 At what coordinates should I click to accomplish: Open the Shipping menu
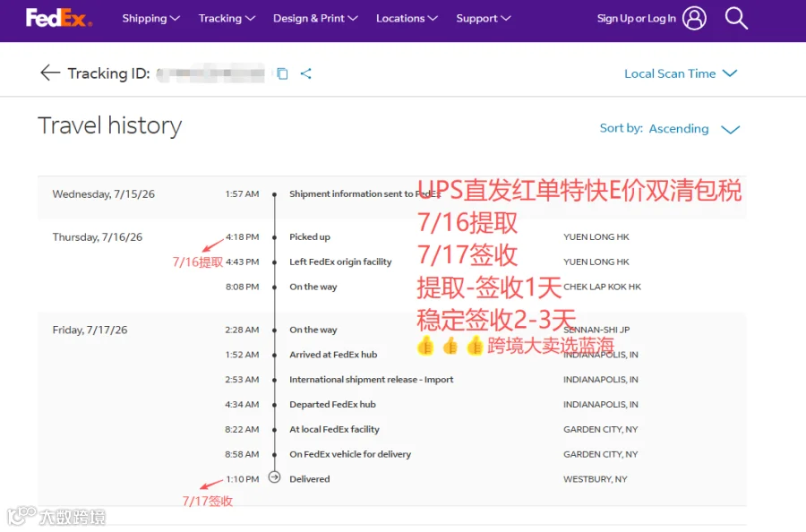pyautogui.click(x=150, y=19)
